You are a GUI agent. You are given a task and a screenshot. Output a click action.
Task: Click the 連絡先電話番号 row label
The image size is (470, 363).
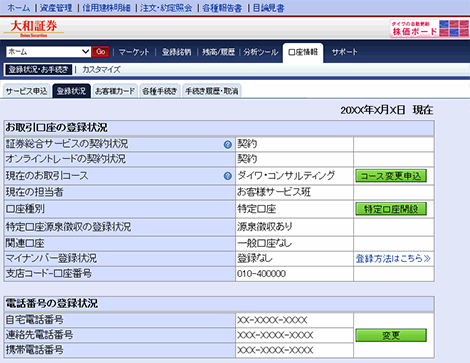[x=39, y=335]
